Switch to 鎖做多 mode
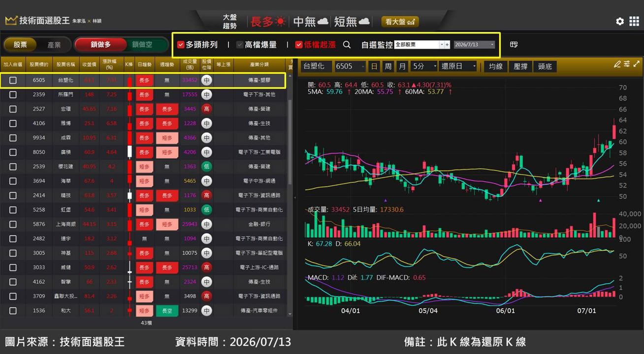This screenshot has width=644, height=354. pyautogui.click(x=100, y=45)
